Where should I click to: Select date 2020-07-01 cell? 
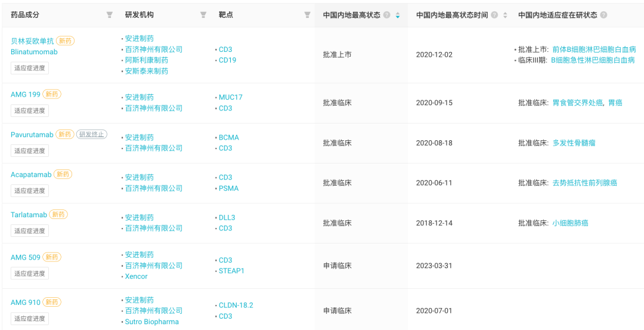pyautogui.click(x=434, y=311)
